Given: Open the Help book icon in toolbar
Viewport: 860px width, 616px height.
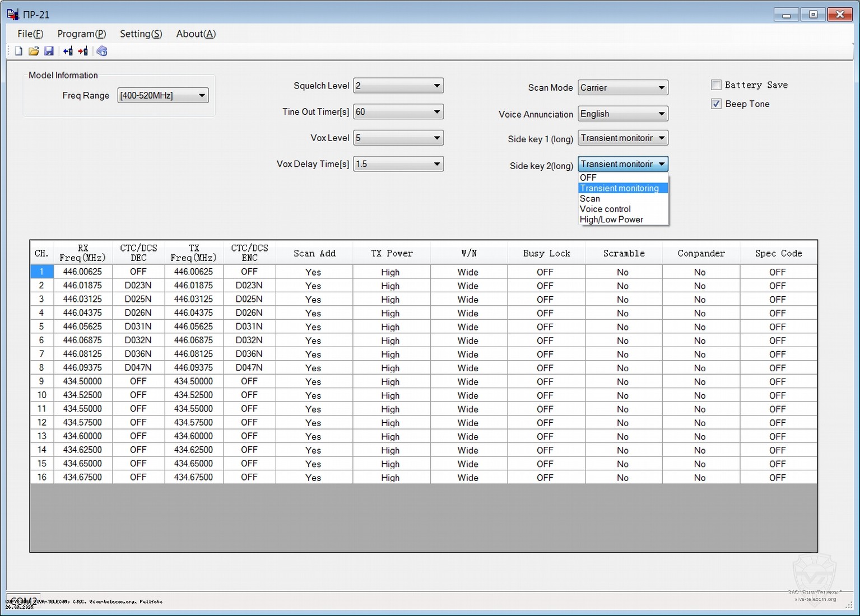Looking at the screenshot, I should point(102,51).
